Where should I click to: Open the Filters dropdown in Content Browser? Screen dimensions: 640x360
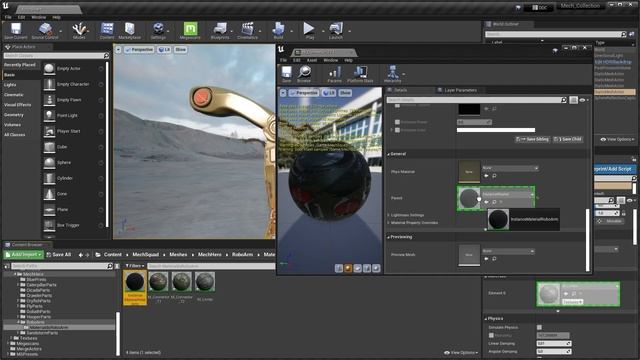pos(134,266)
